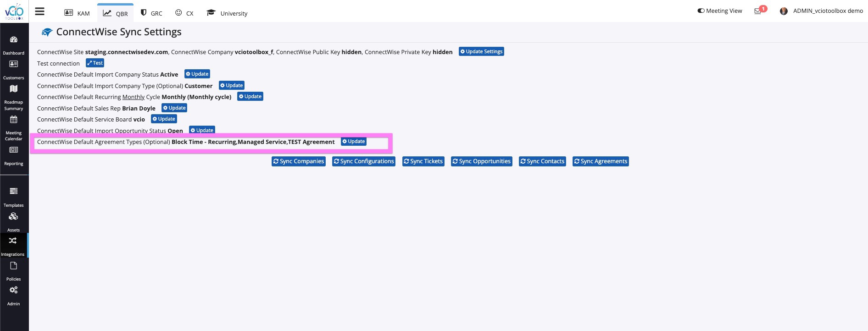
Task: Open Policies in the sidebar
Action: (14, 271)
